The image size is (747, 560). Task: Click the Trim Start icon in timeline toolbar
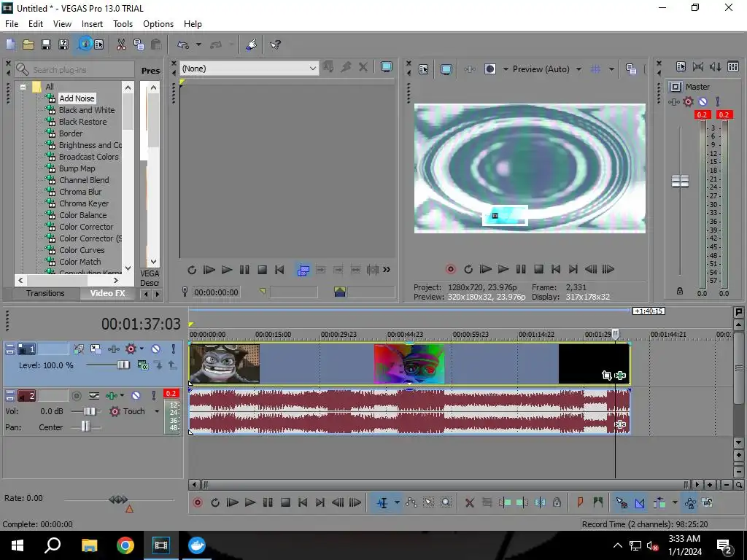tap(505, 502)
